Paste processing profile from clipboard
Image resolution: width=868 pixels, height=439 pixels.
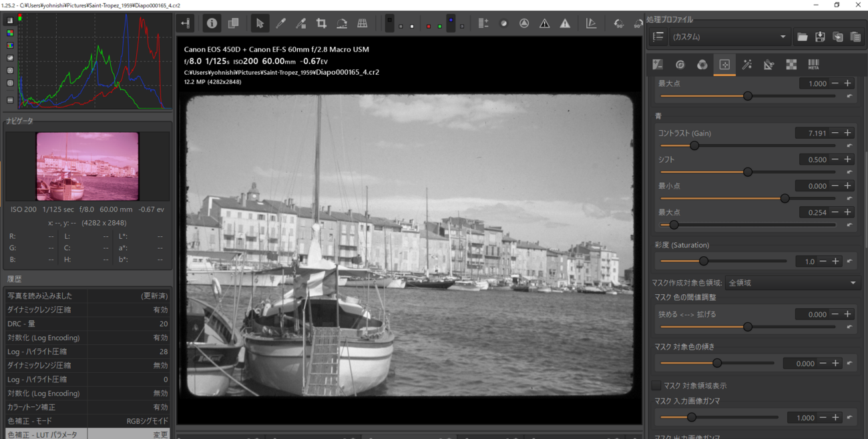click(855, 37)
